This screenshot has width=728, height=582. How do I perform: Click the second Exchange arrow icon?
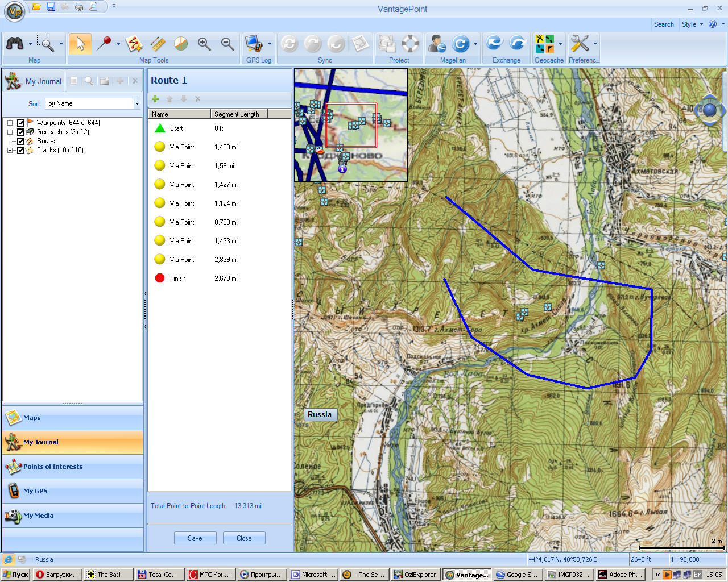[518, 43]
